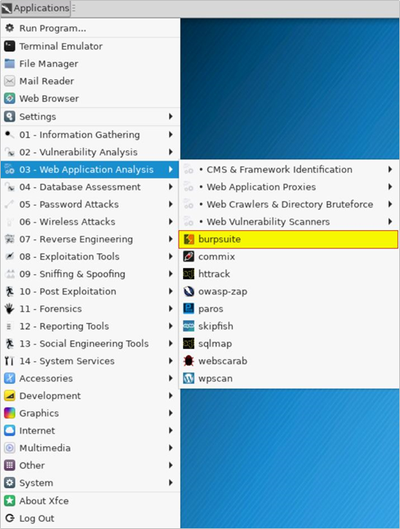Click the Internet cloud icon

[x=9, y=431]
